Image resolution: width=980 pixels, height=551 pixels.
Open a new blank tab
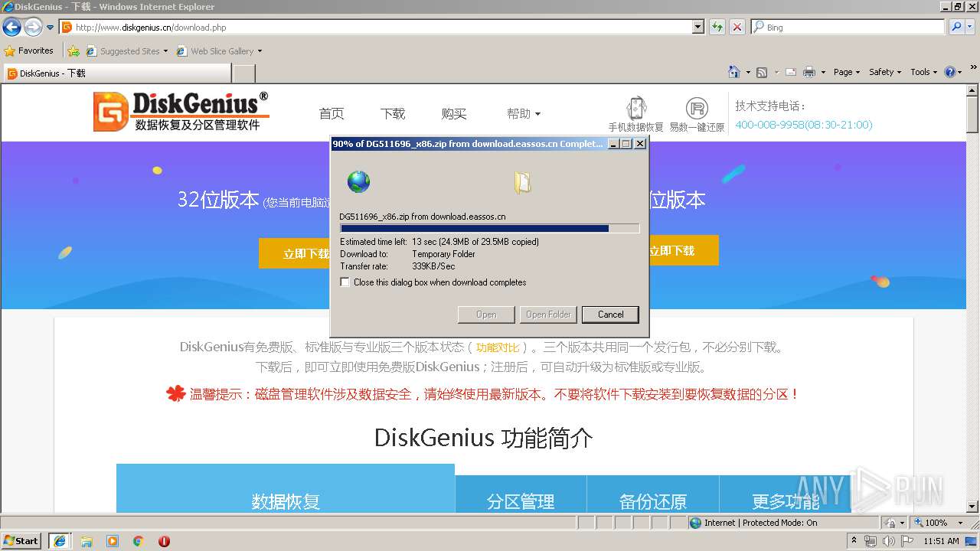(x=243, y=73)
